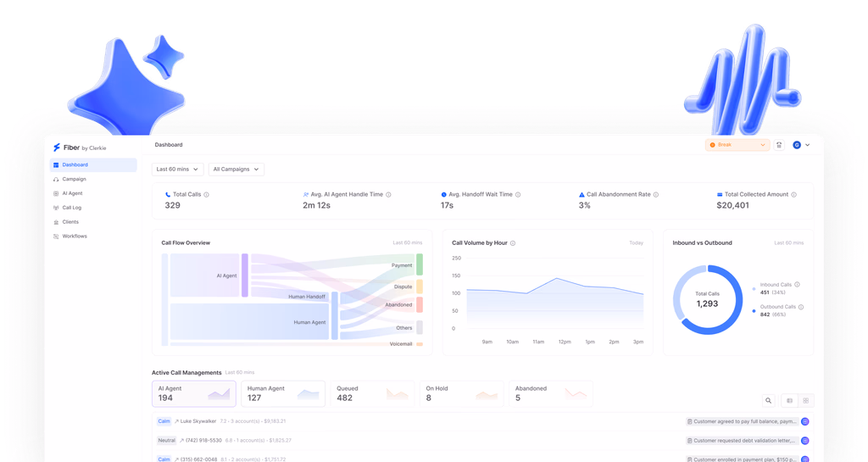Click the Inbound Calls 451 legend entry

pyautogui.click(x=776, y=288)
